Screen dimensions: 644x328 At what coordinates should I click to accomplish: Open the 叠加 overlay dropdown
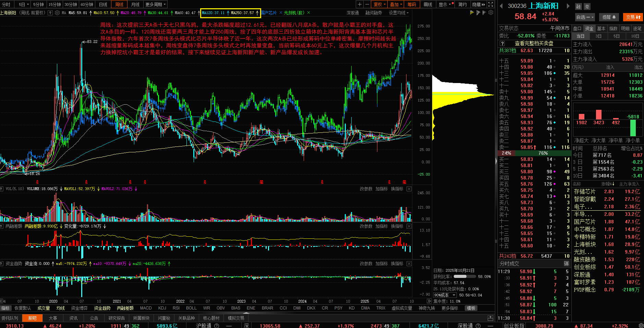tap(396, 4)
